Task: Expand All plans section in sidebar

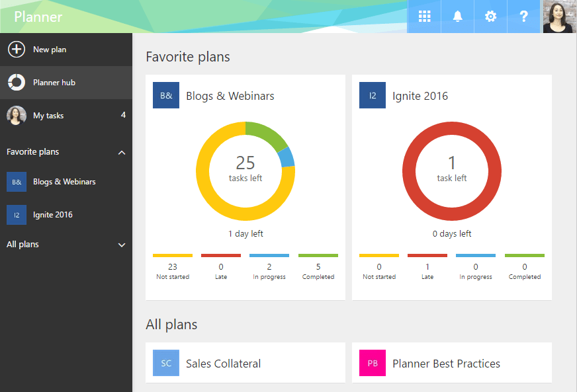Action: pyautogui.click(x=122, y=245)
